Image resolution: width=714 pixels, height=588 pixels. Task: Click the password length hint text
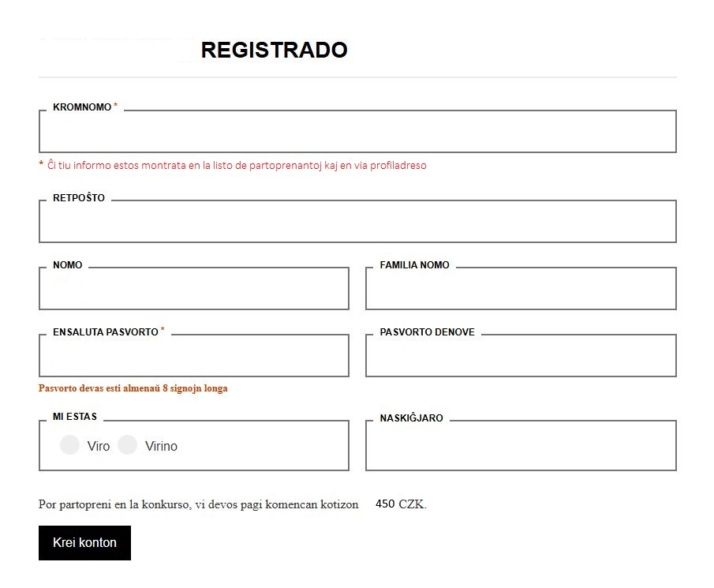(133, 388)
